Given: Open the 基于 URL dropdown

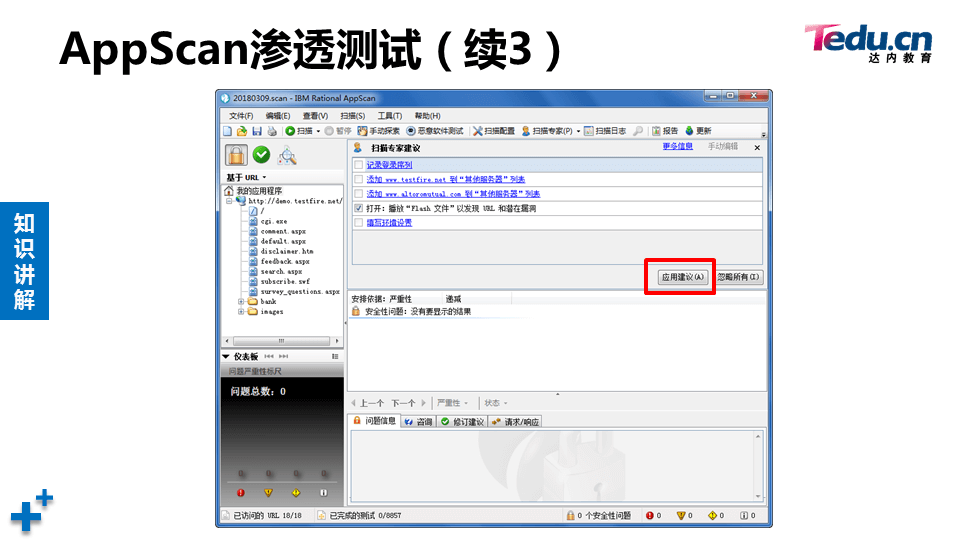Looking at the screenshot, I should (x=246, y=178).
